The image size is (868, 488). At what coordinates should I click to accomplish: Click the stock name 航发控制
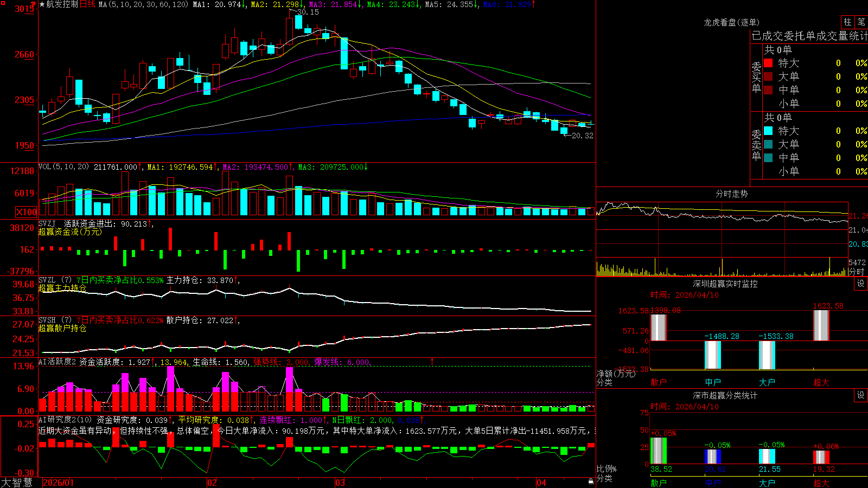62,4
